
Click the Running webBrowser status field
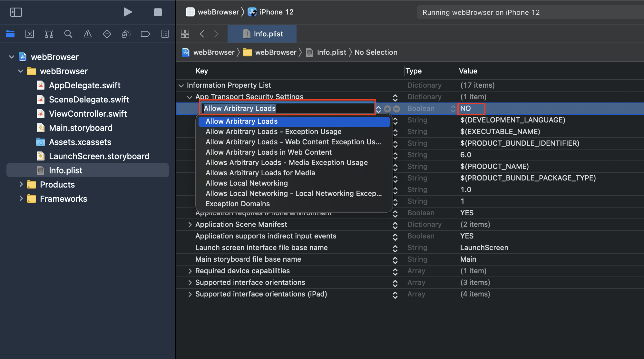[x=530, y=12]
